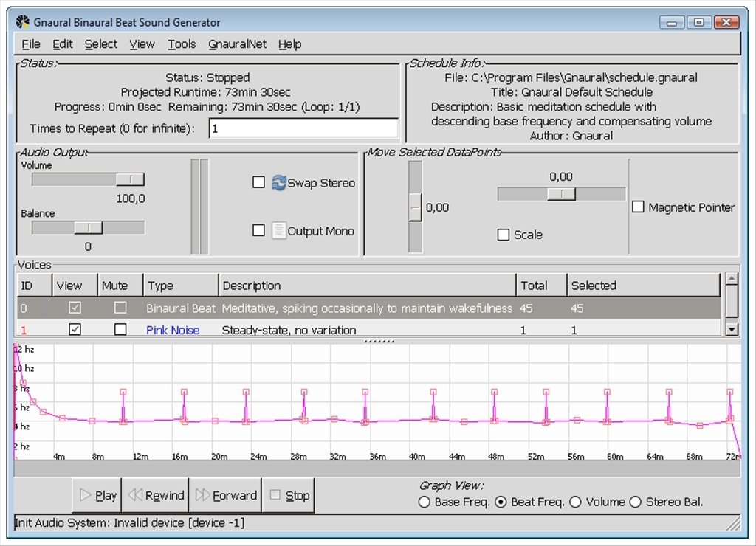Close the Gnaural window
The width and height of the screenshot is (756, 546).
point(726,22)
